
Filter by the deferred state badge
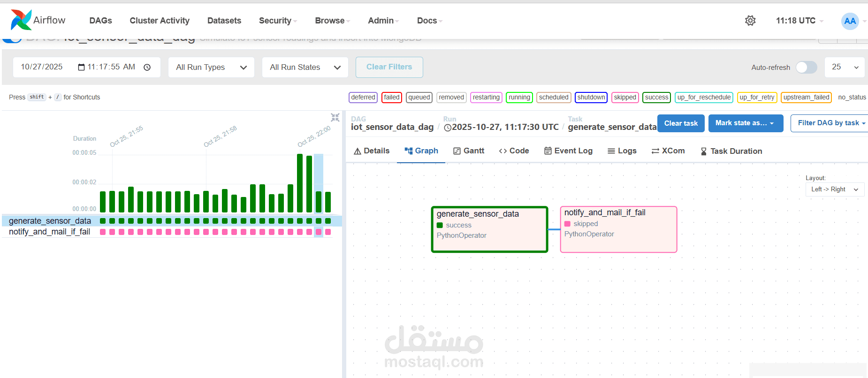(x=363, y=97)
